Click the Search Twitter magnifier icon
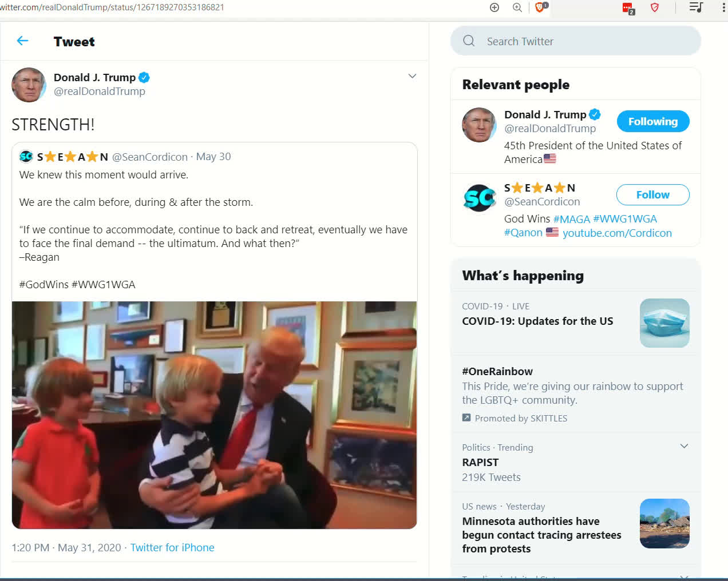728x581 pixels. [469, 41]
